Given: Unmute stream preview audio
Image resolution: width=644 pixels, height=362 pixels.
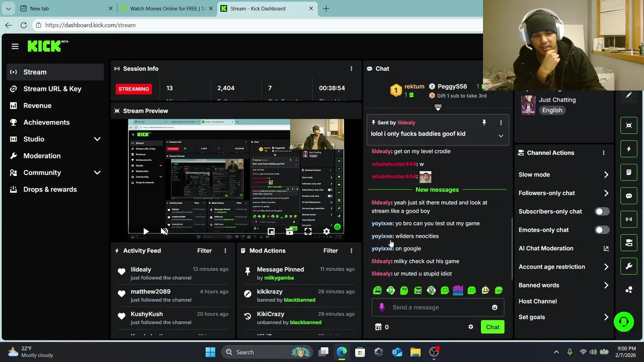Looking at the screenshot, I should click(x=164, y=231).
